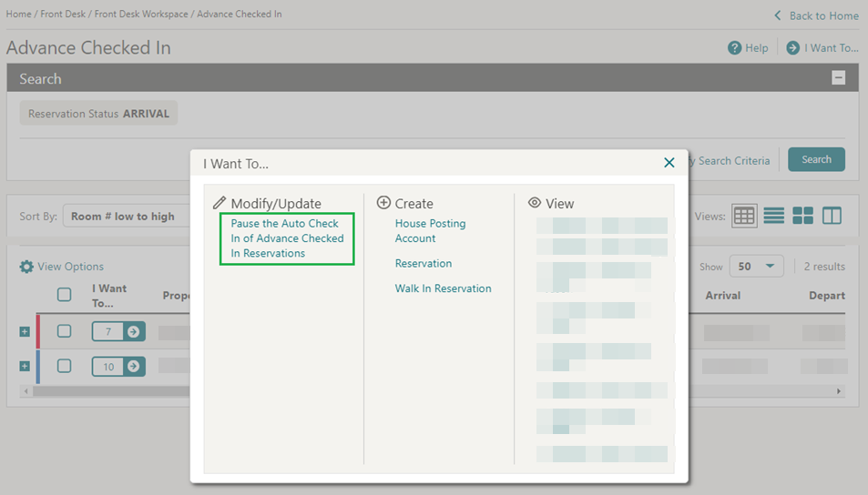Switch to console split view
The width and height of the screenshot is (868, 495).
832,216
